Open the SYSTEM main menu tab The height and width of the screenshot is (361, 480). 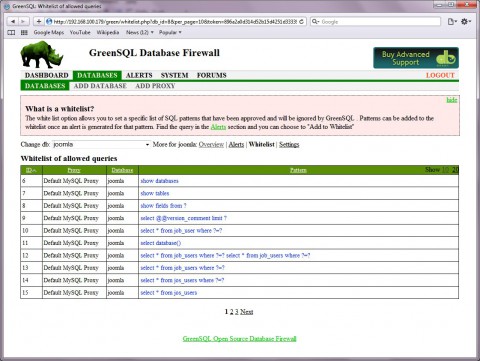click(174, 75)
